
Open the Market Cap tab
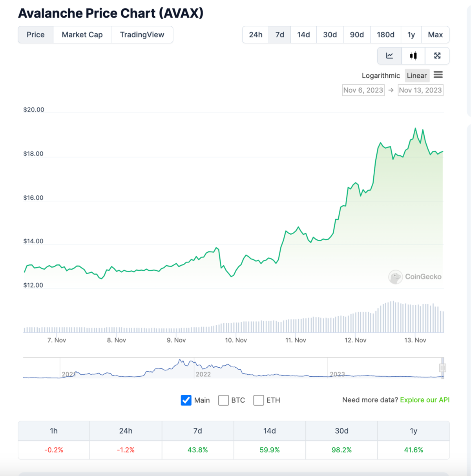tap(82, 35)
